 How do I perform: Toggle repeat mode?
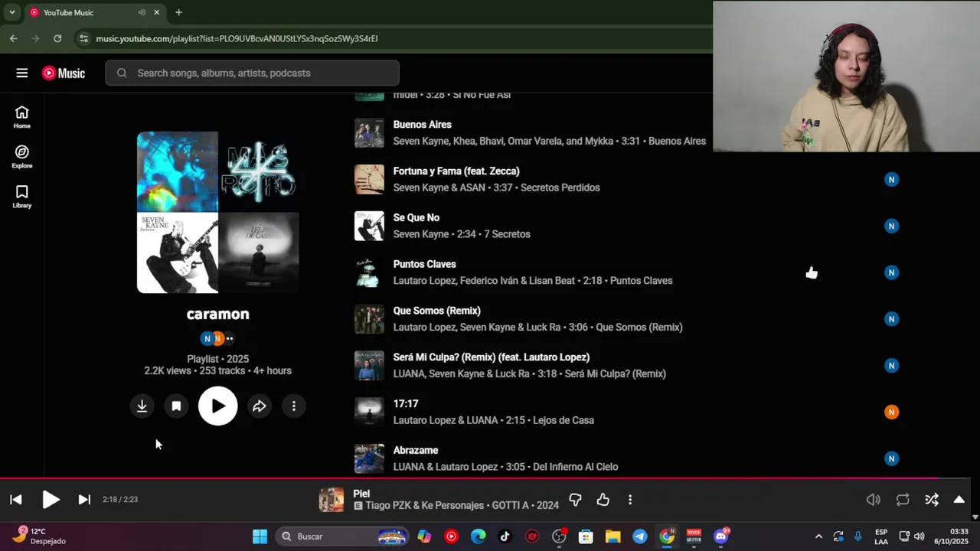(903, 500)
